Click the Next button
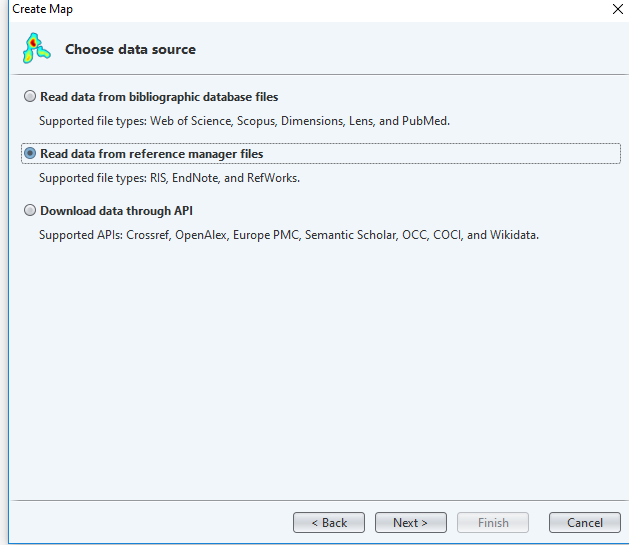 pos(410,523)
